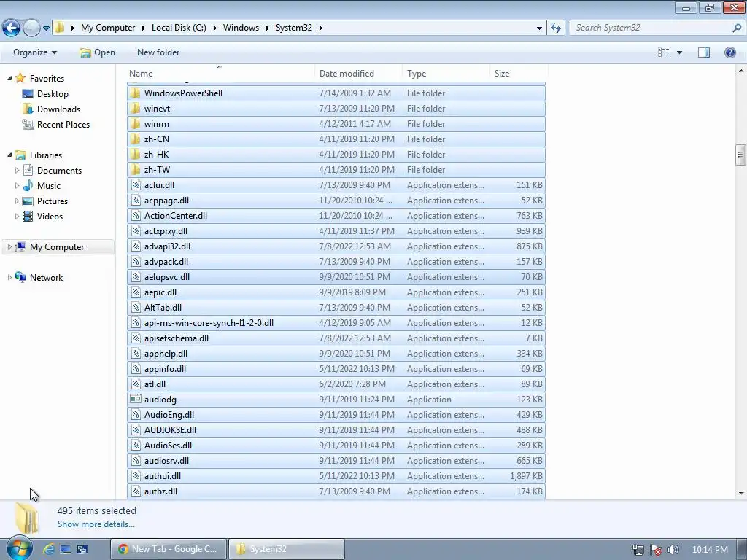Select the winrm folder name

pos(157,124)
